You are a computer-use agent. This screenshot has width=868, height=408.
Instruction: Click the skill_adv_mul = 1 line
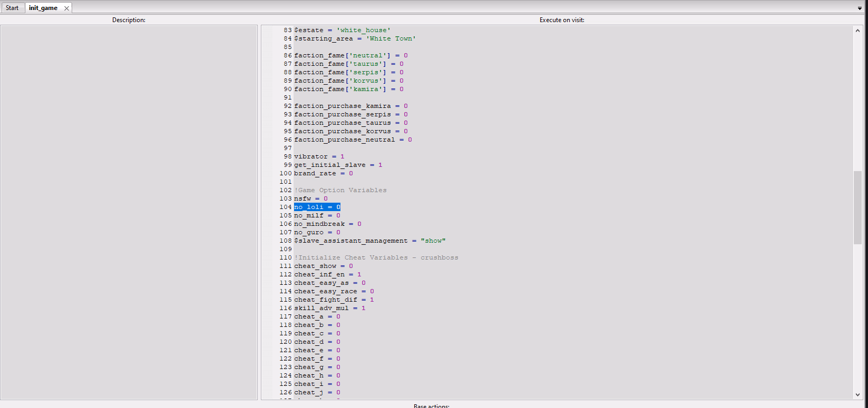click(x=329, y=308)
